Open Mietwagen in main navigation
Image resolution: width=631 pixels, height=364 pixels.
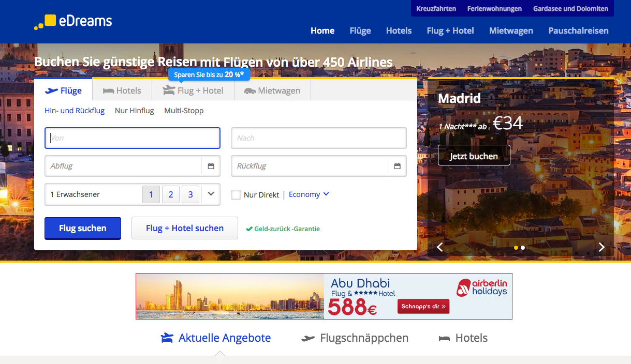(511, 31)
